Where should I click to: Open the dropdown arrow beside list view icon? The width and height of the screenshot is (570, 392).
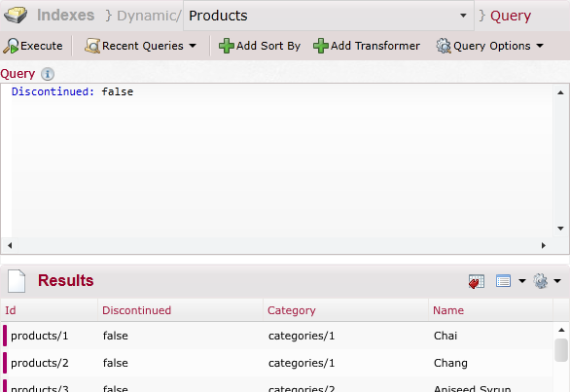pos(522,281)
